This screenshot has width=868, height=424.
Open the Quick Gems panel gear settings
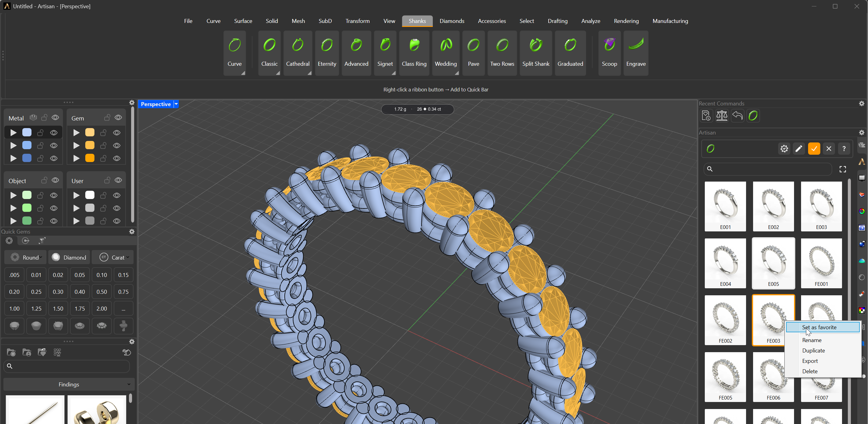[x=132, y=231]
